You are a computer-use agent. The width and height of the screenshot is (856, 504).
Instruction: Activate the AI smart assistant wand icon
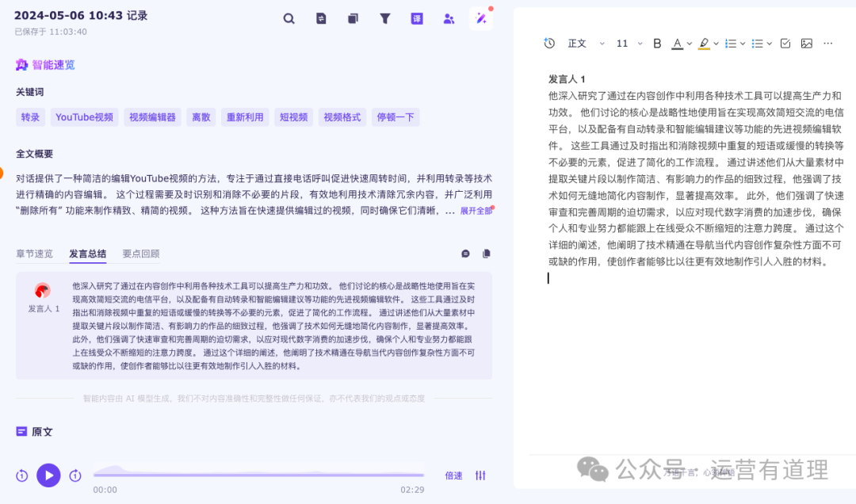pos(481,17)
